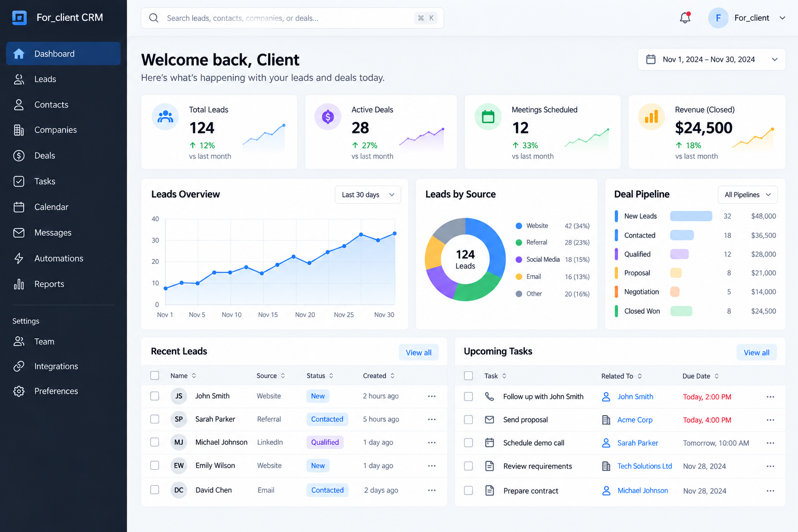Focus the search leads input field
The image size is (798, 532).
pos(292,18)
